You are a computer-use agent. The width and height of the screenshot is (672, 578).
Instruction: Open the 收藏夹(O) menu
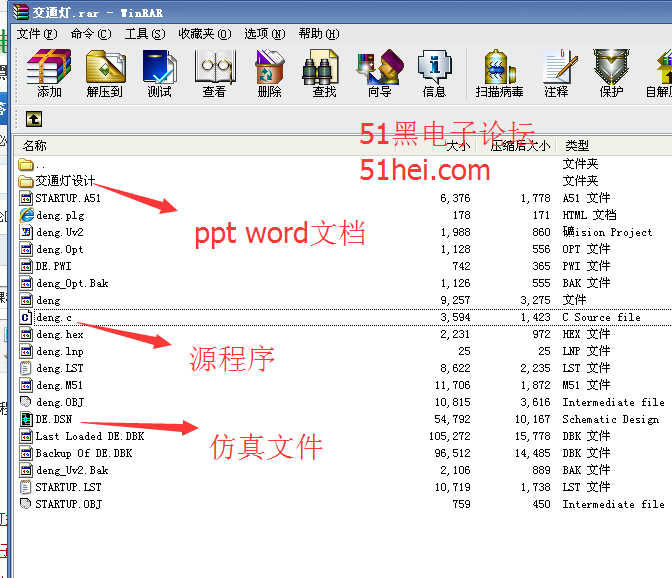[204, 33]
